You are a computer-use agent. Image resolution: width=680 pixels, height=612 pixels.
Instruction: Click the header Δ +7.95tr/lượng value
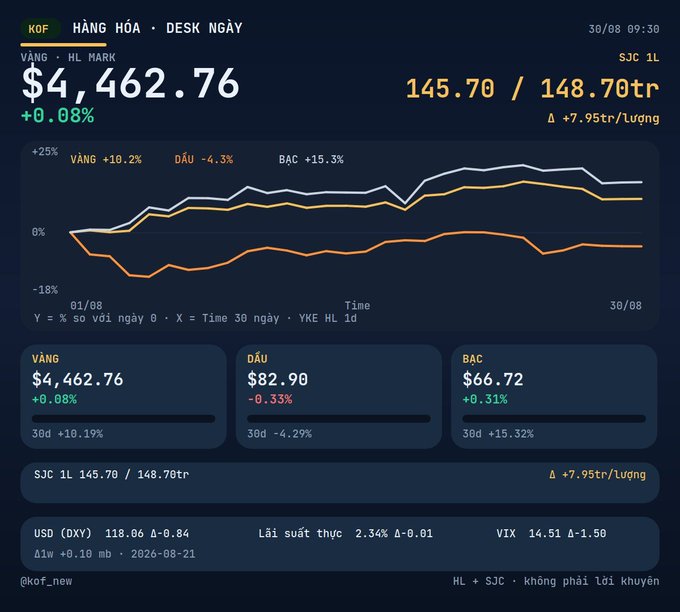tap(603, 118)
